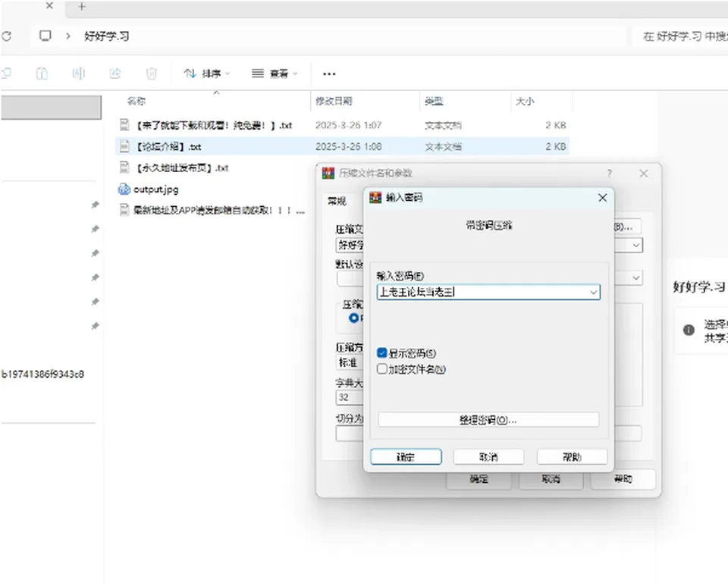Select the file 【论坛介绍】.txt
The image size is (728, 586).
point(342,146)
